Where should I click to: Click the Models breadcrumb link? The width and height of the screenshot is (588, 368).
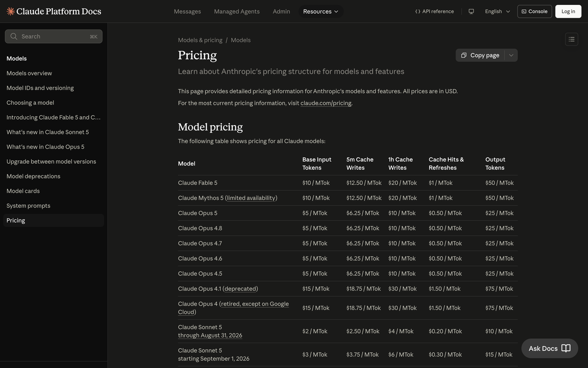point(241,40)
